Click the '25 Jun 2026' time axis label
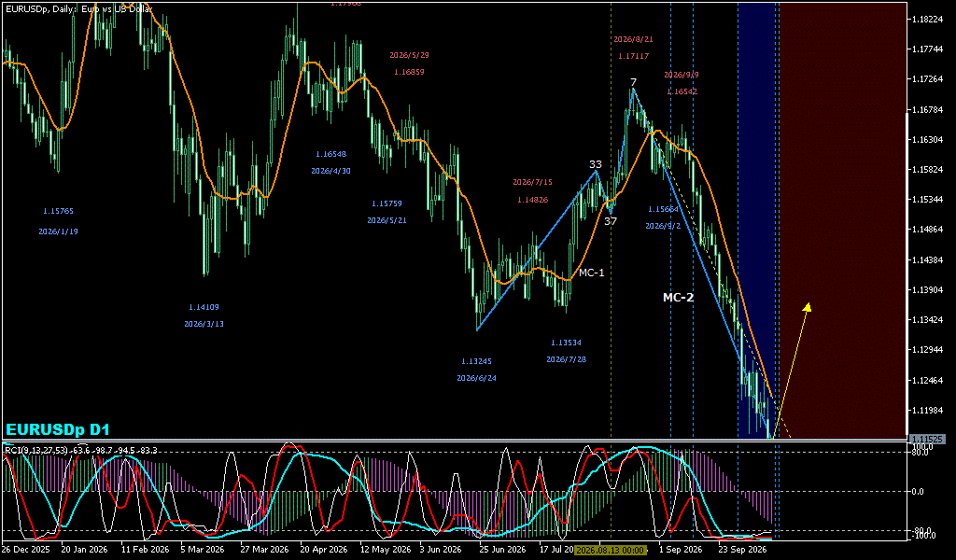Viewport: 956px width, 560px height. 502,549
